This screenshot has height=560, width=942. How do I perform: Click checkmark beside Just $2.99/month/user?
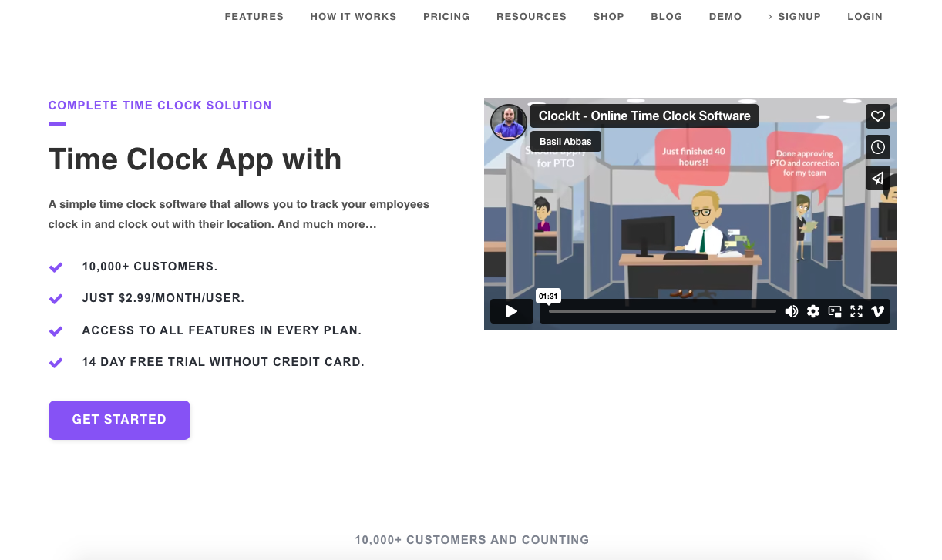click(x=56, y=299)
